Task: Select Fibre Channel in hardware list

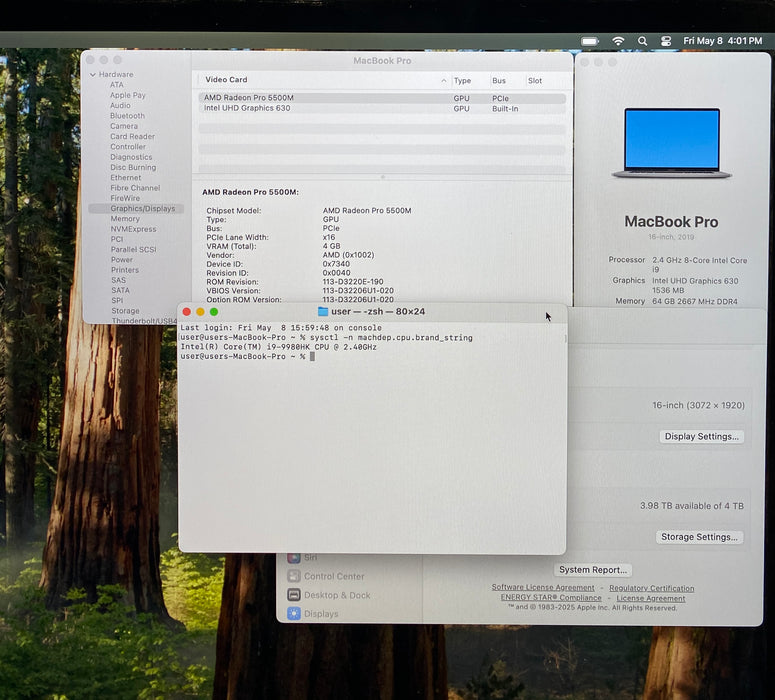Action: pos(135,188)
